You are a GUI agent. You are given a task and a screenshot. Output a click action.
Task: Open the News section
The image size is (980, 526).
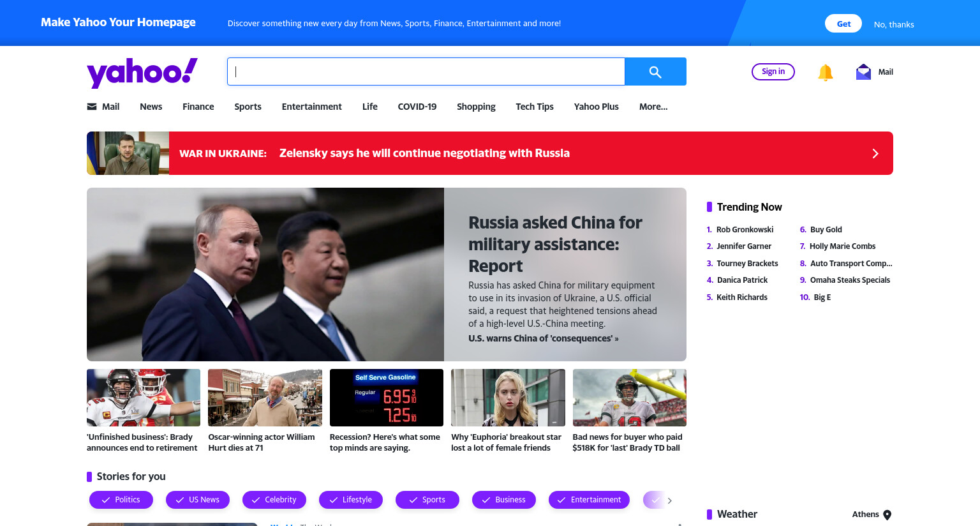click(x=151, y=107)
